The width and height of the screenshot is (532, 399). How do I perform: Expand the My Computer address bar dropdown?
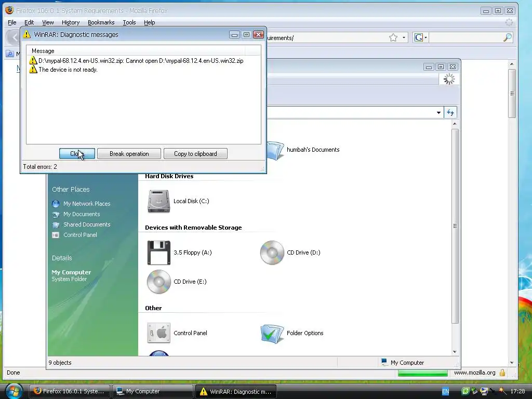coord(438,113)
